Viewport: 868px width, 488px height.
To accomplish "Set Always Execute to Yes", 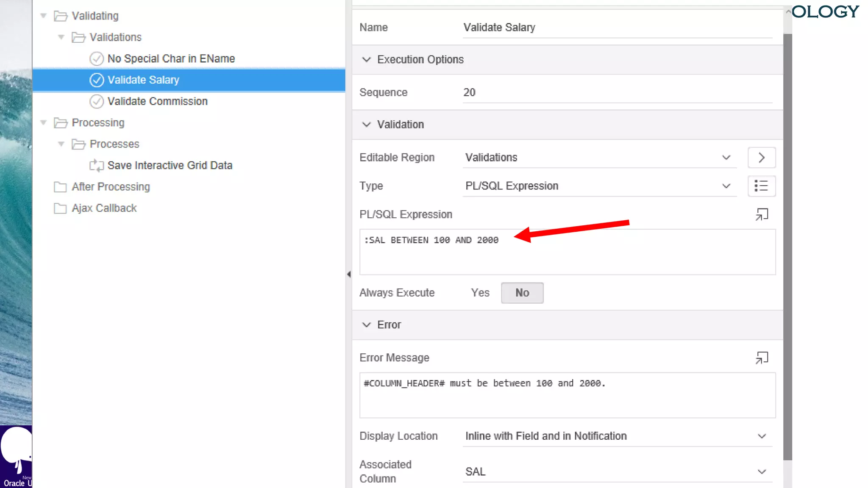I will click(480, 293).
